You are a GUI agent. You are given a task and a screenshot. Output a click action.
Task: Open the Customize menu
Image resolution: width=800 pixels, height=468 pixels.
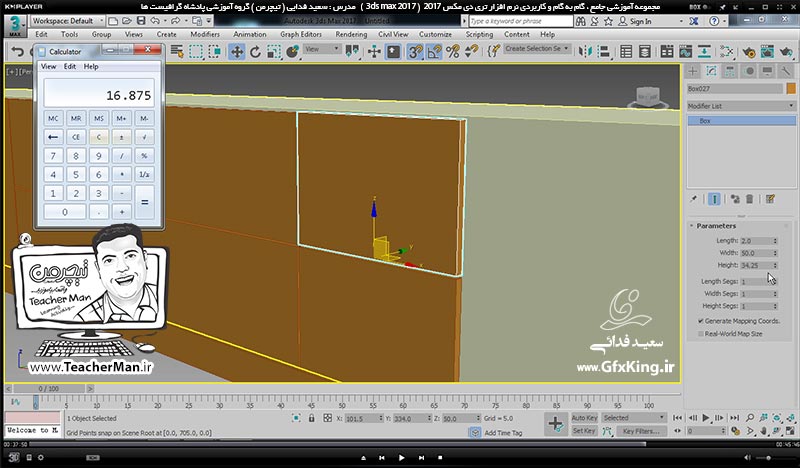435,34
